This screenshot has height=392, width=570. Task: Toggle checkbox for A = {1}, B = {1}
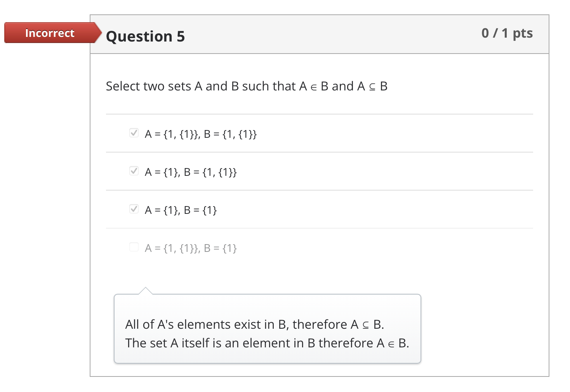(x=134, y=208)
